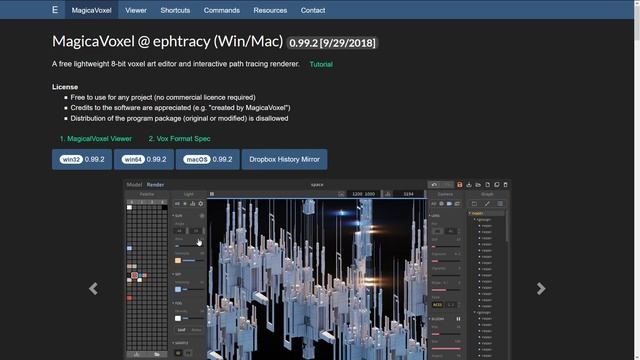Click the render size field 1200 1000

(363, 194)
